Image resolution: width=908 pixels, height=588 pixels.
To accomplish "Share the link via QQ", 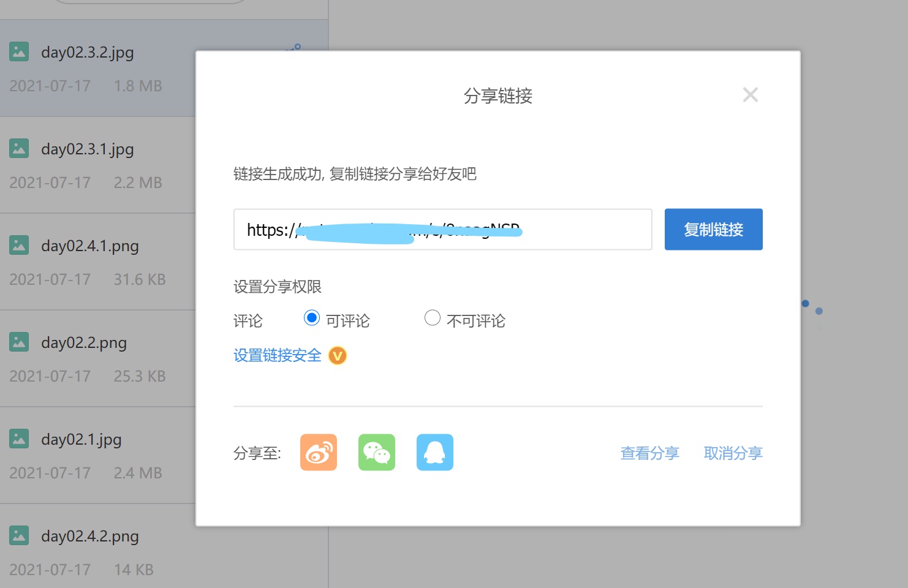I will (435, 453).
